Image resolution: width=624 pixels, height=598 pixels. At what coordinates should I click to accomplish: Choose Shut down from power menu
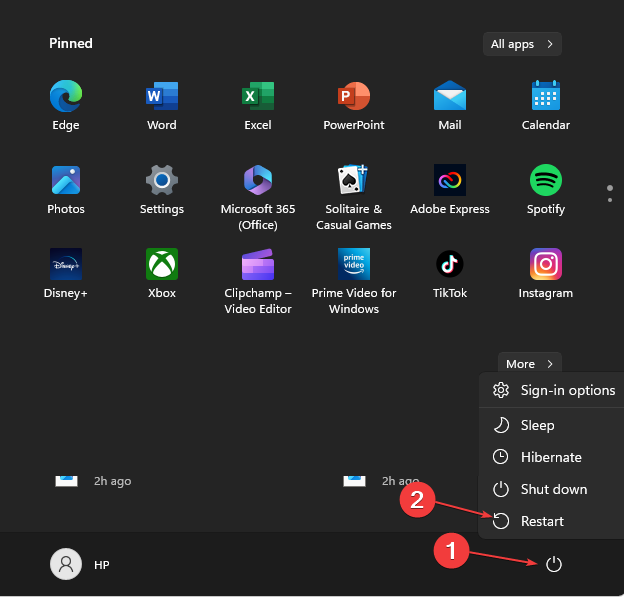click(x=553, y=490)
